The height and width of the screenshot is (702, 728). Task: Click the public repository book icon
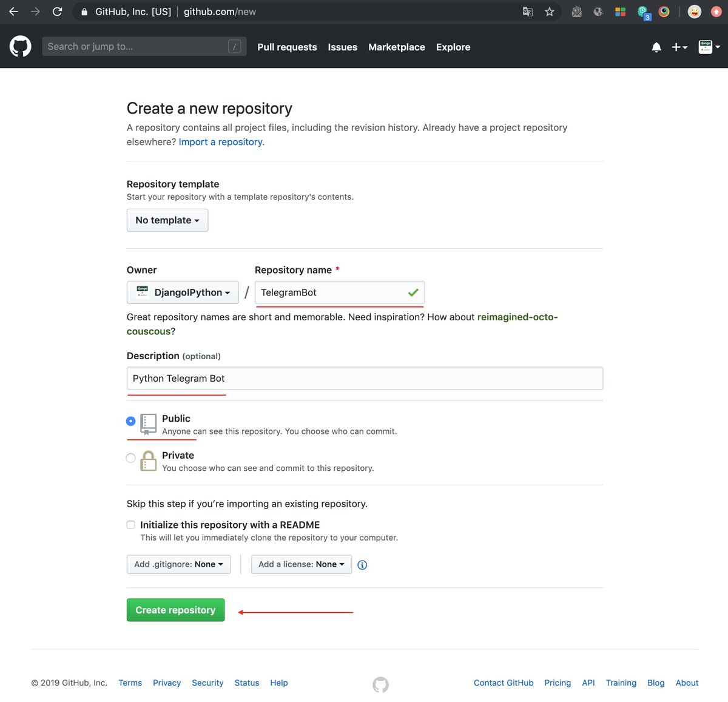[x=148, y=424]
